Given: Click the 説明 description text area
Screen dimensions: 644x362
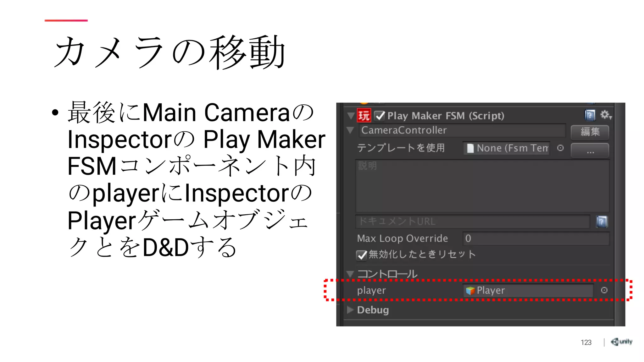Looking at the screenshot, I should (x=482, y=186).
